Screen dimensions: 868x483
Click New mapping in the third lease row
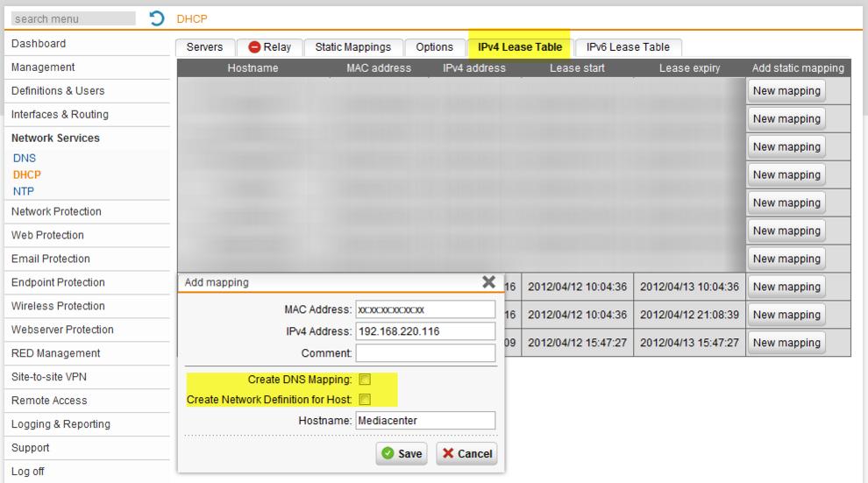click(786, 146)
